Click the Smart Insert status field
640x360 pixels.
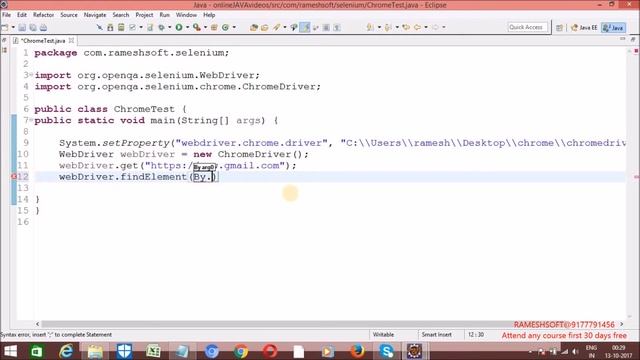pyautogui.click(x=436, y=334)
